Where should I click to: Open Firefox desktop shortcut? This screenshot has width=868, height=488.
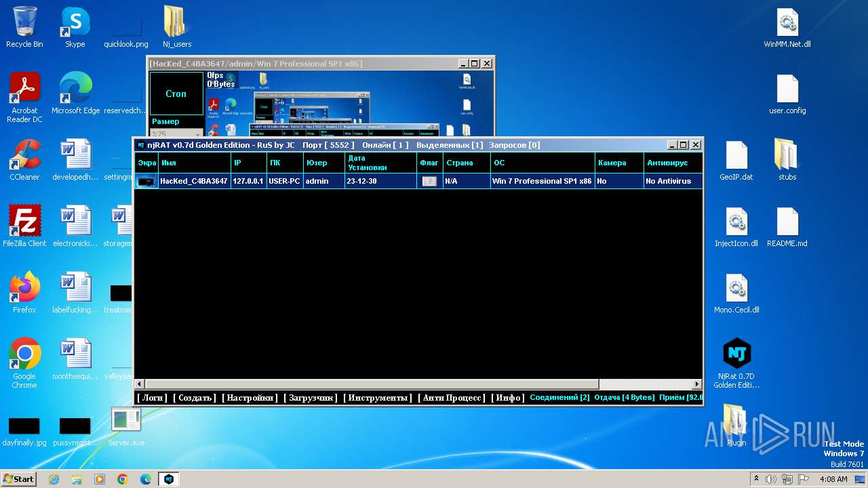(x=24, y=293)
